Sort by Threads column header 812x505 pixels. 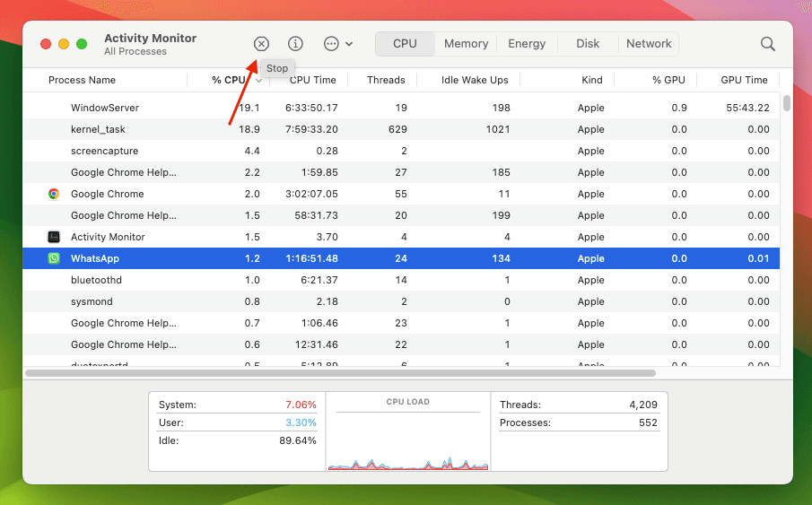click(x=386, y=80)
